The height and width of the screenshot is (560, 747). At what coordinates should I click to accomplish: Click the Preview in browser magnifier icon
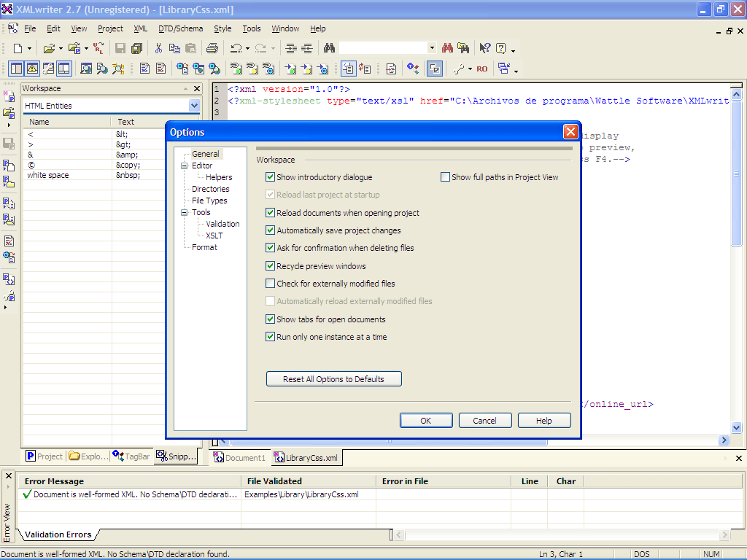coord(86,69)
